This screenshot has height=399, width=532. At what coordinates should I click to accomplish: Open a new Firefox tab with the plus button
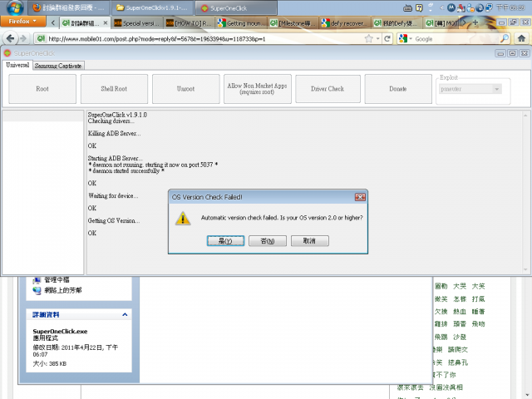pos(475,22)
